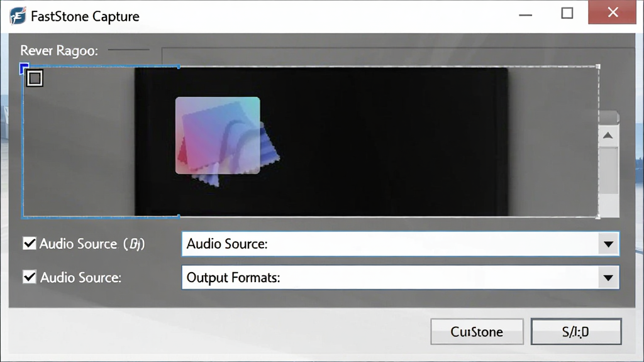The width and height of the screenshot is (644, 362).
Task: Click the colorful stamps icon in preview
Action: click(227, 141)
